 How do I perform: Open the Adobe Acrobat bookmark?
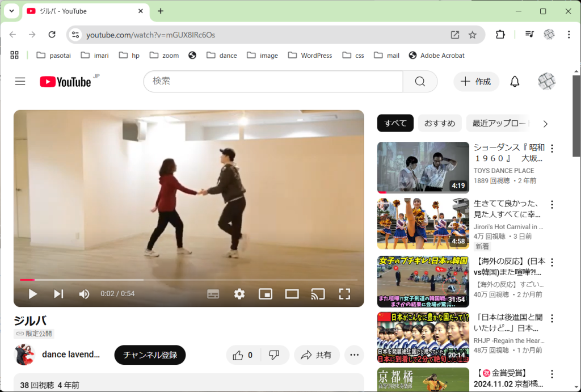tap(436, 55)
